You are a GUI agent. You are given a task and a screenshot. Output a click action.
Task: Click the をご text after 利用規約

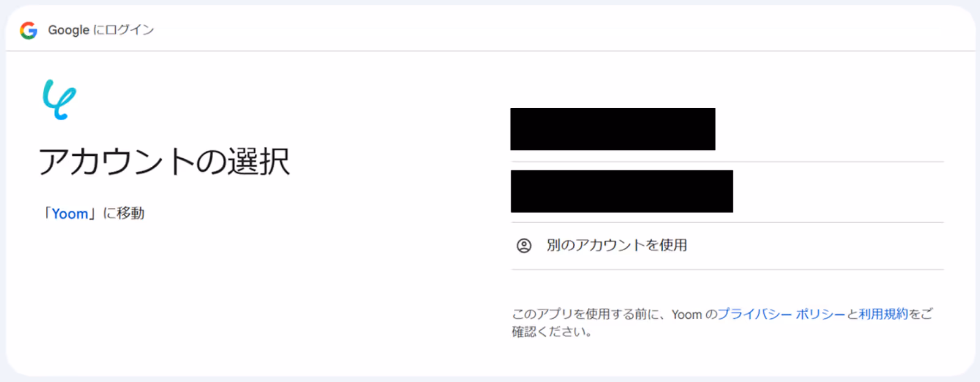pos(921,314)
